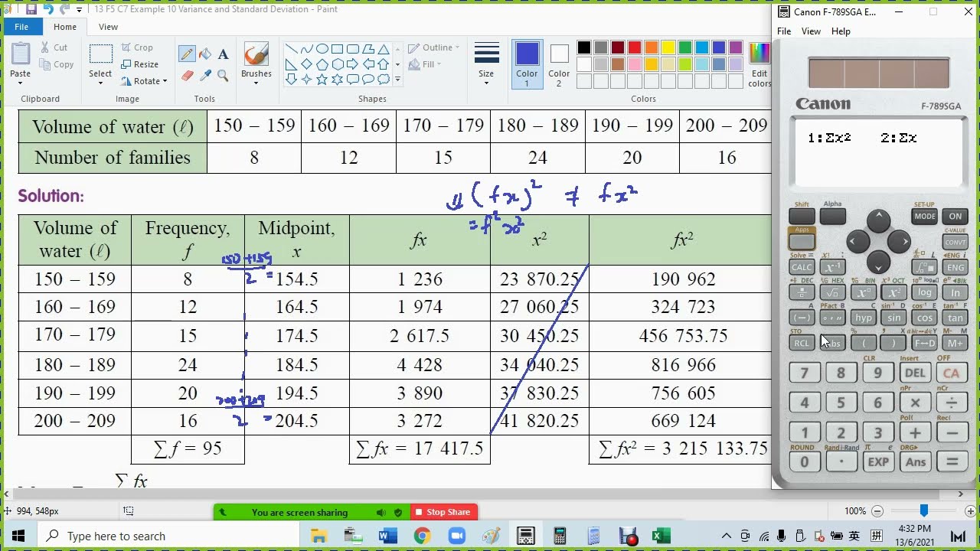The image size is (980, 551).
Task: Select the five-point star shape
Action: [322, 79]
